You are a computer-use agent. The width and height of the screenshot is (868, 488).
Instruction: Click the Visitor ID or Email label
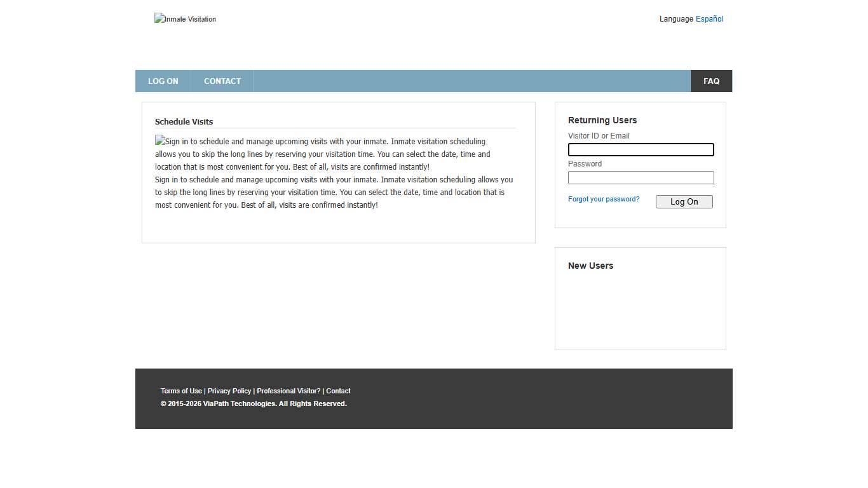598,135
